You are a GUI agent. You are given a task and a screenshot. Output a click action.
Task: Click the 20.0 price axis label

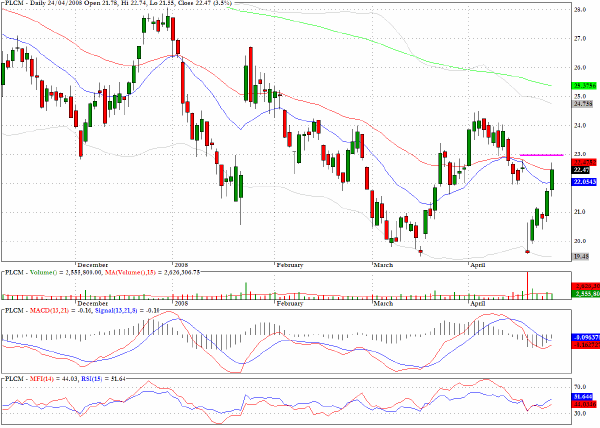580,241
